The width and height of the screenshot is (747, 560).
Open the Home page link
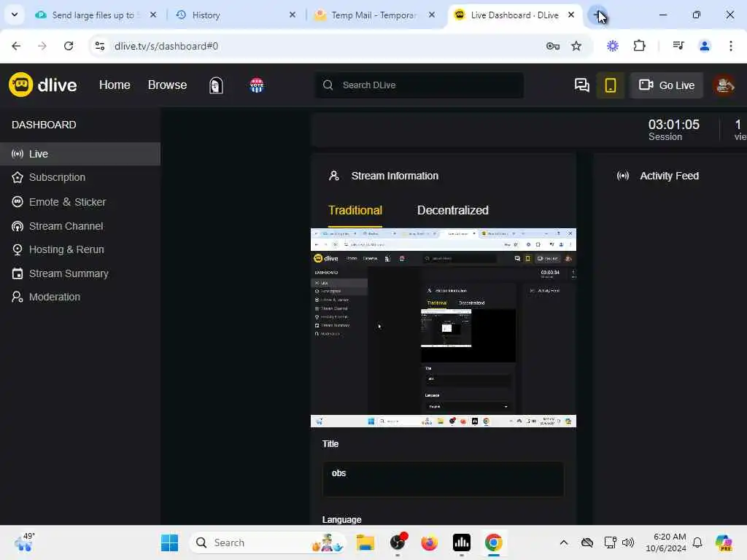(115, 85)
